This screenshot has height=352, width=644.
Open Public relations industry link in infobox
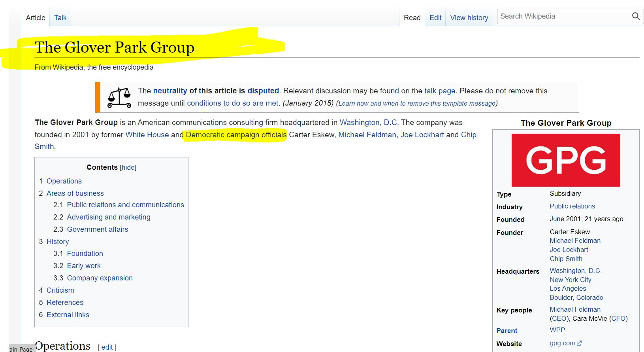point(572,206)
